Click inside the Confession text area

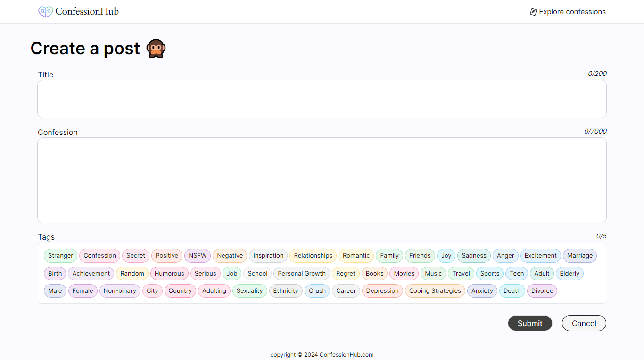click(x=322, y=180)
